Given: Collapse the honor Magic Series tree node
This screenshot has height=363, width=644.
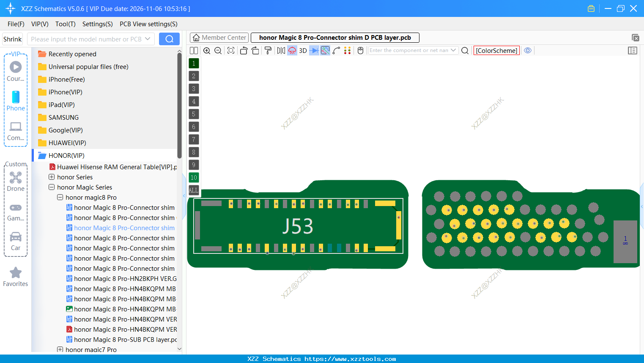Looking at the screenshot, I should point(52,187).
